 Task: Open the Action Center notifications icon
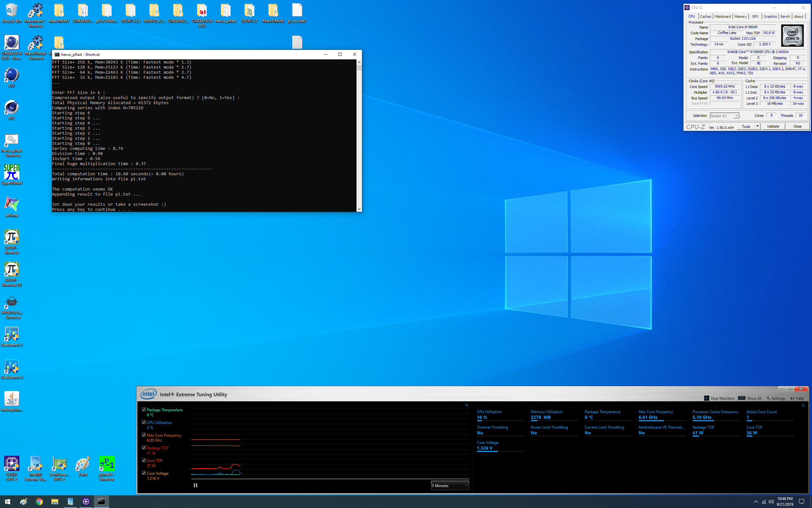(x=801, y=502)
